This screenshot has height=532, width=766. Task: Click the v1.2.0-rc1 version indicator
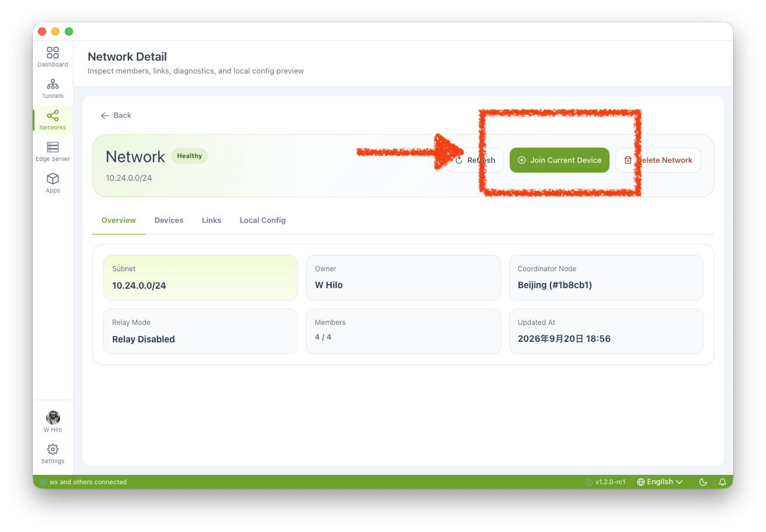(605, 482)
